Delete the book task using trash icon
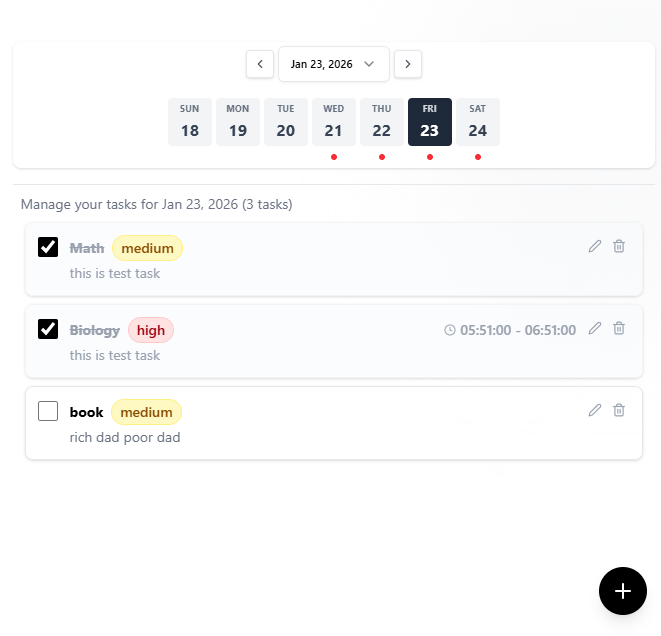Image resolution: width=661 pixels, height=636 pixels. [x=619, y=410]
